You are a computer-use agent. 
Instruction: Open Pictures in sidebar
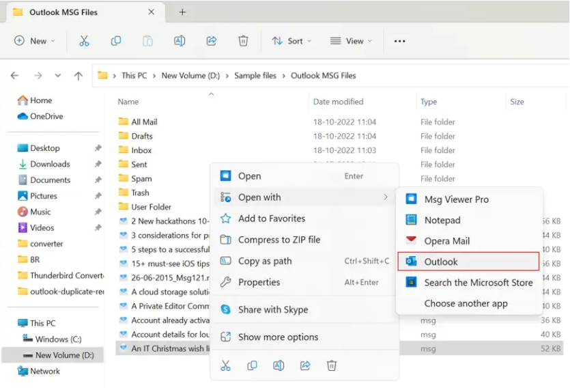38,195
